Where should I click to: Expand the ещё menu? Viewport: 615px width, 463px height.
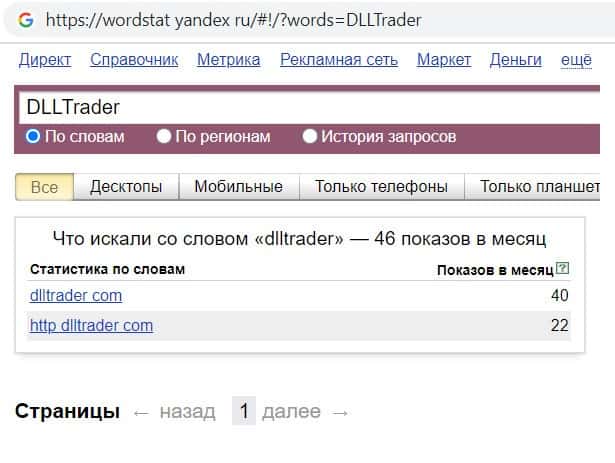pyautogui.click(x=576, y=60)
